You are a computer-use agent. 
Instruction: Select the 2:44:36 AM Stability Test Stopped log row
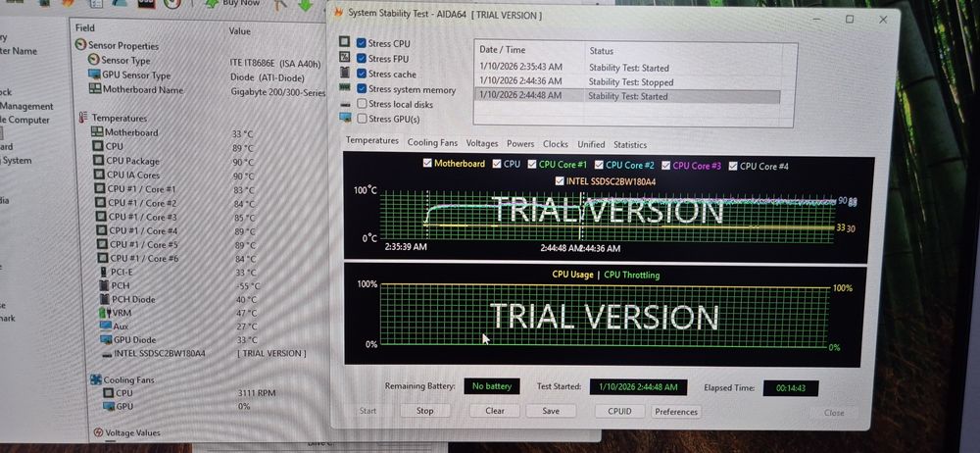point(628,81)
